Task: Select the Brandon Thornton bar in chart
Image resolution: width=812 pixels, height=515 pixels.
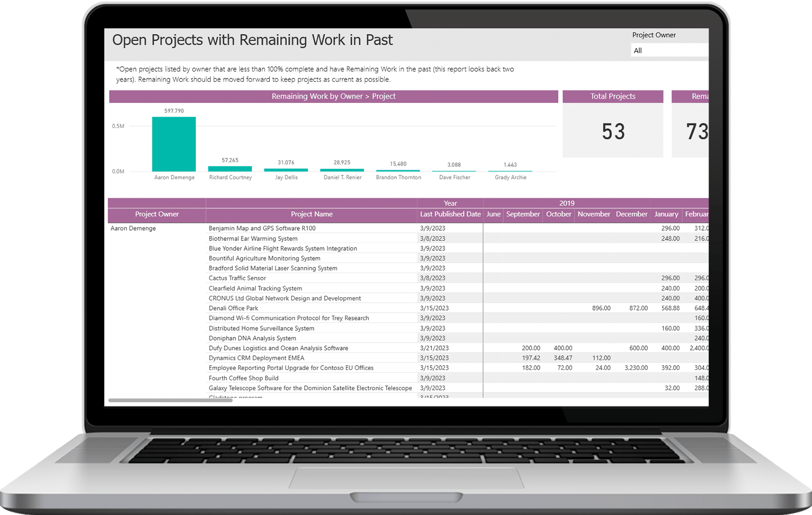Action: tap(398, 170)
